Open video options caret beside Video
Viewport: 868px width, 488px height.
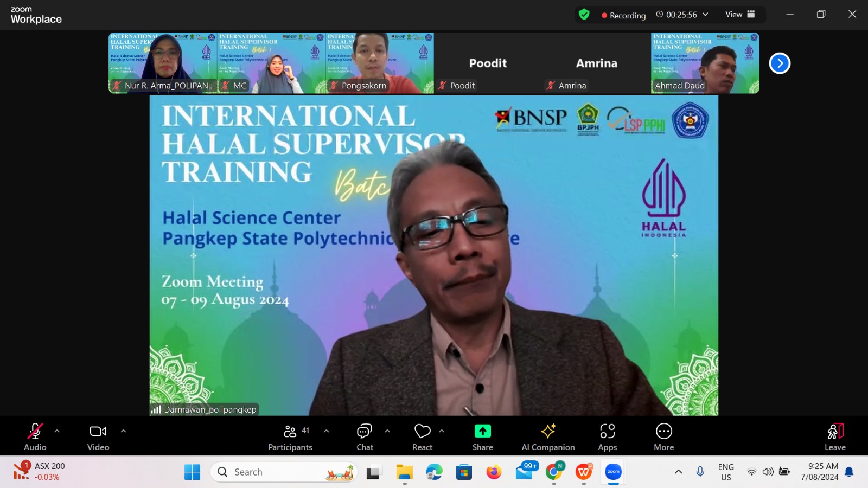(123, 432)
